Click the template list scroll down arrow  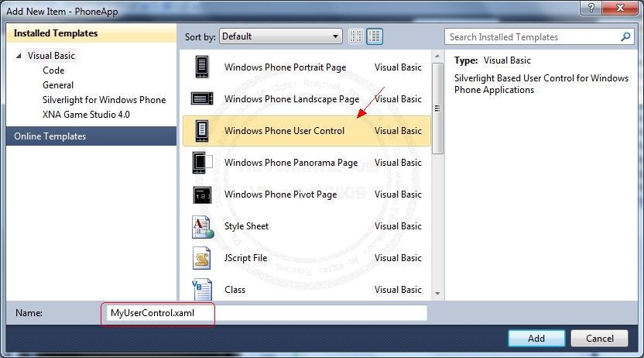click(437, 294)
